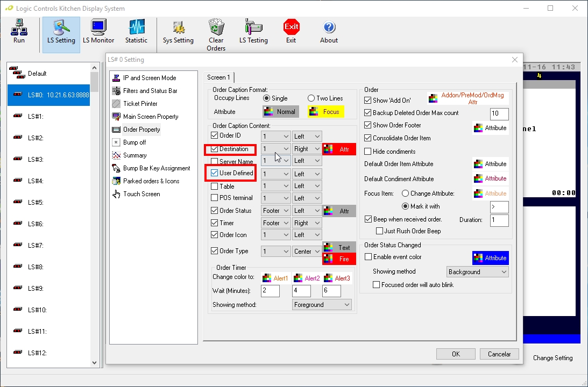Select Default station in list

tap(49, 74)
